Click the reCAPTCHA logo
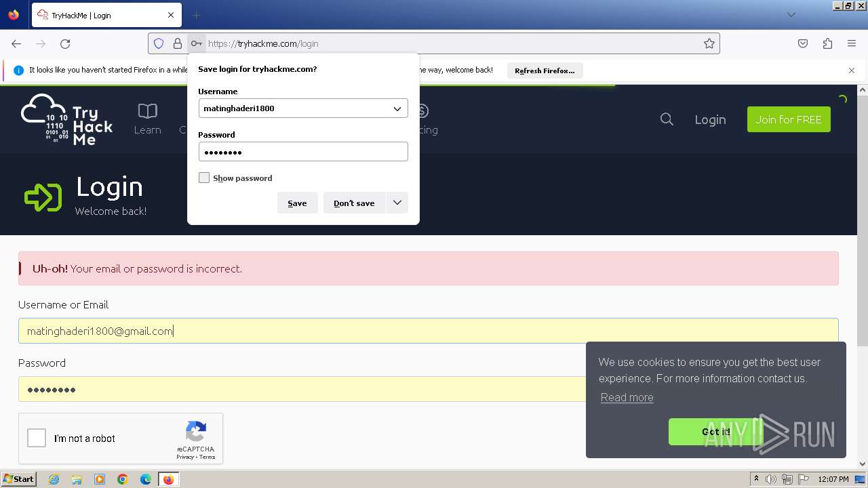 196,431
